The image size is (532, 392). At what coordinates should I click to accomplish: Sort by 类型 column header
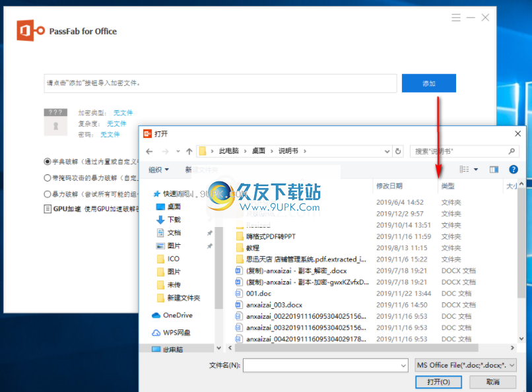[448, 186]
